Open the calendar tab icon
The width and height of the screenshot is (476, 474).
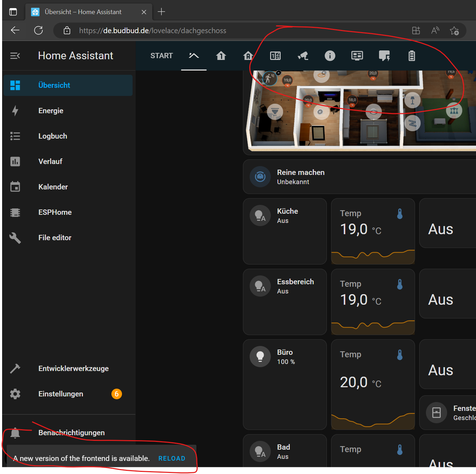[x=275, y=56]
